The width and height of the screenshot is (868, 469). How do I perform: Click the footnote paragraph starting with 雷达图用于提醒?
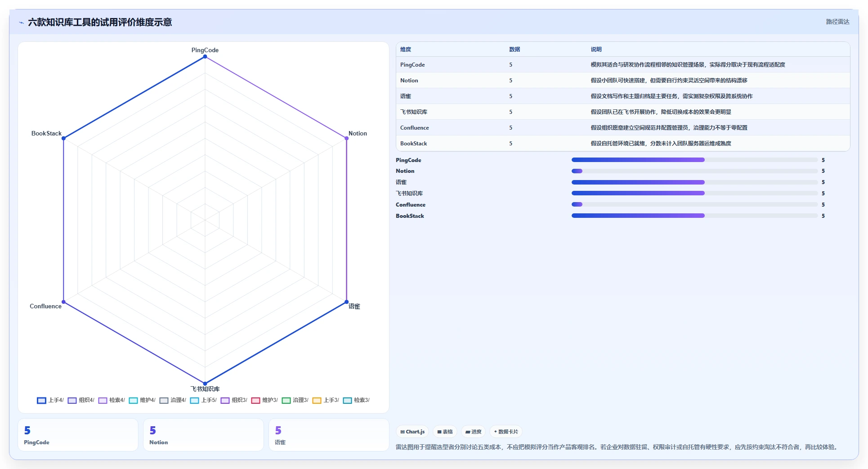(x=618, y=447)
